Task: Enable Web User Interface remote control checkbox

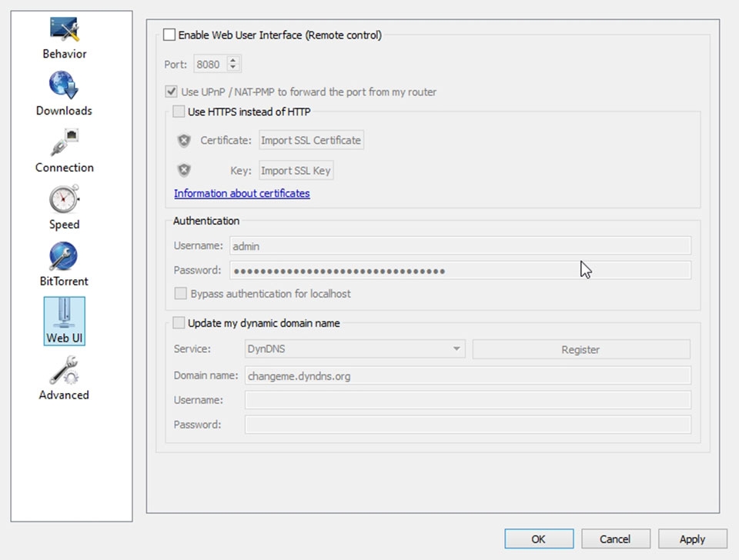Action: click(x=169, y=35)
